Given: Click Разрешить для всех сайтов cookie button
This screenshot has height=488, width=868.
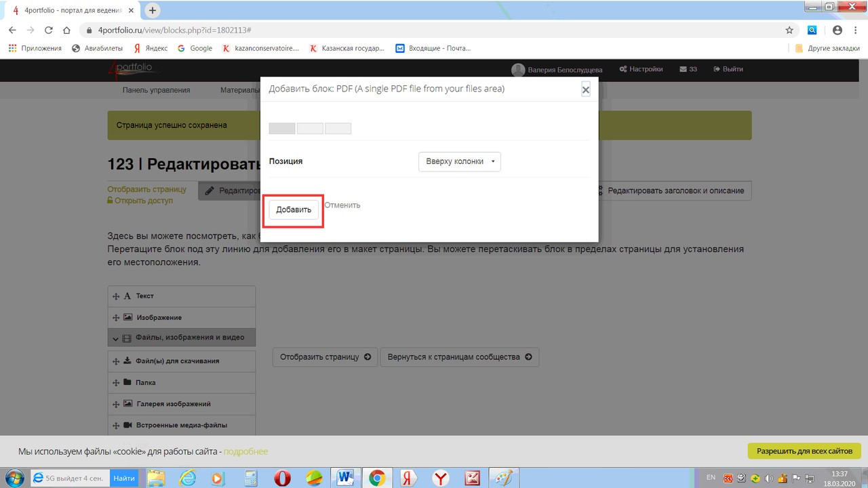Looking at the screenshot, I should 804,451.
